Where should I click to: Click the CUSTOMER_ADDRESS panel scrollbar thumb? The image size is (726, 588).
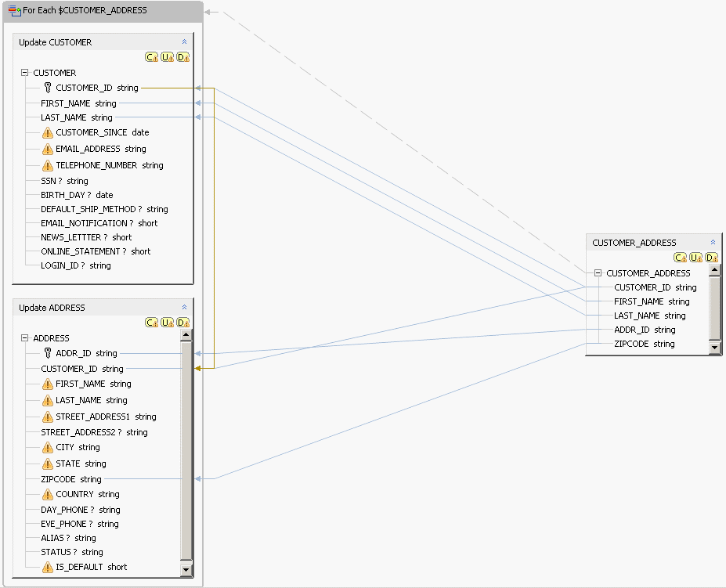pyautogui.click(x=714, y=308)
